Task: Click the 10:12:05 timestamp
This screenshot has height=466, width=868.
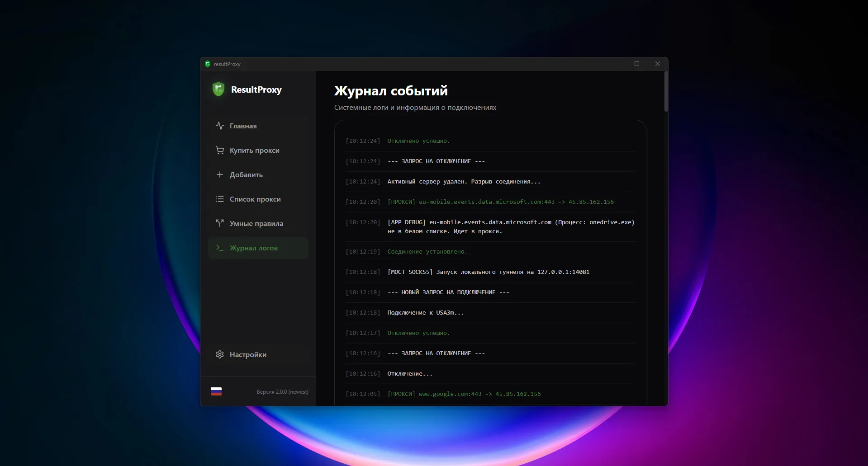Action: click(x=363, y=394)
